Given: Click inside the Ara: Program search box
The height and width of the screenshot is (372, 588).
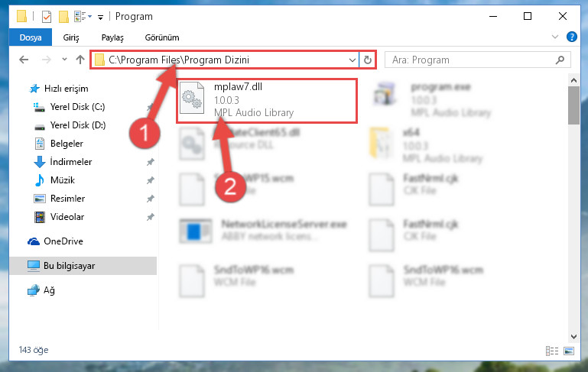Looking at the screenshot, I should [x=473, y=60].
